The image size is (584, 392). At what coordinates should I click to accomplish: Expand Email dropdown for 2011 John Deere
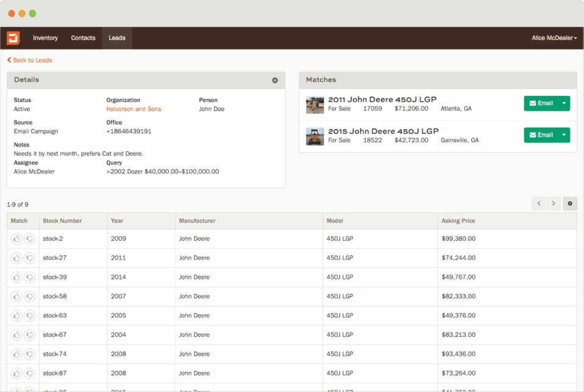tap(564, 103)
